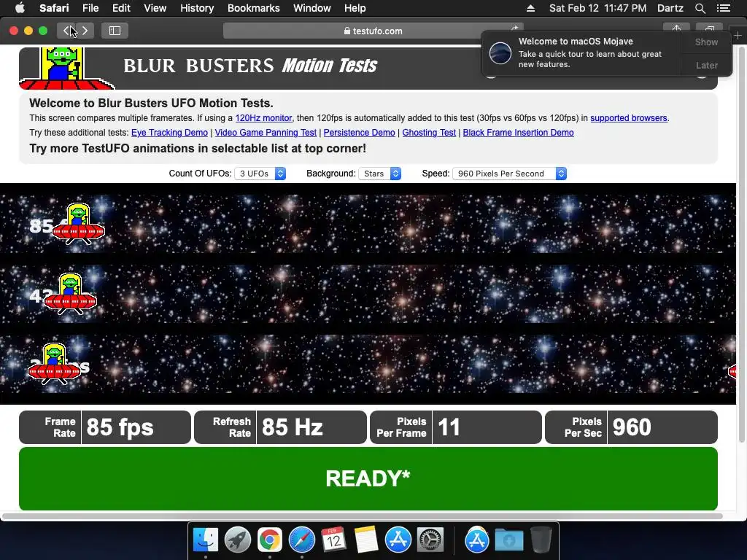Open the Window menu
Viewport: 747px width, 560px height.
point(312,8)
